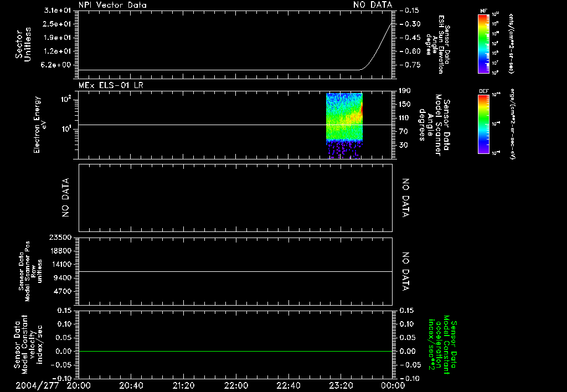This screenshot has width=567, height=392.
Task: Click '0.10' on the right acceleration axis
Action: tap(408, 324)
